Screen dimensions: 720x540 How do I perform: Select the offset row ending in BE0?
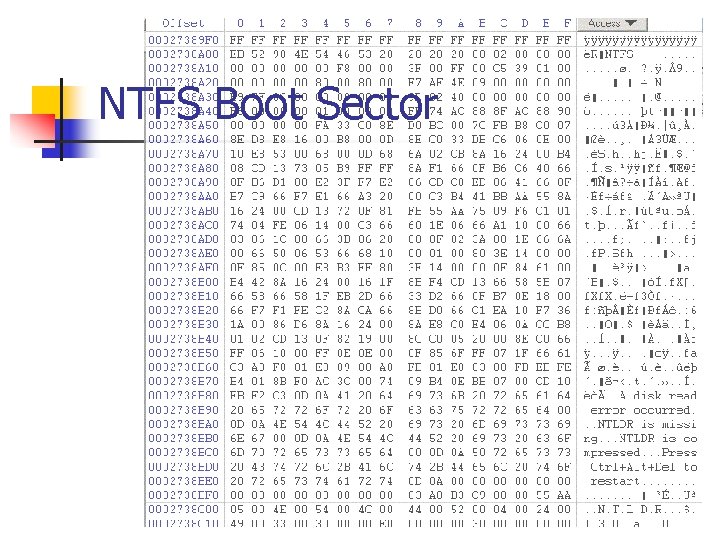[183, 481]
